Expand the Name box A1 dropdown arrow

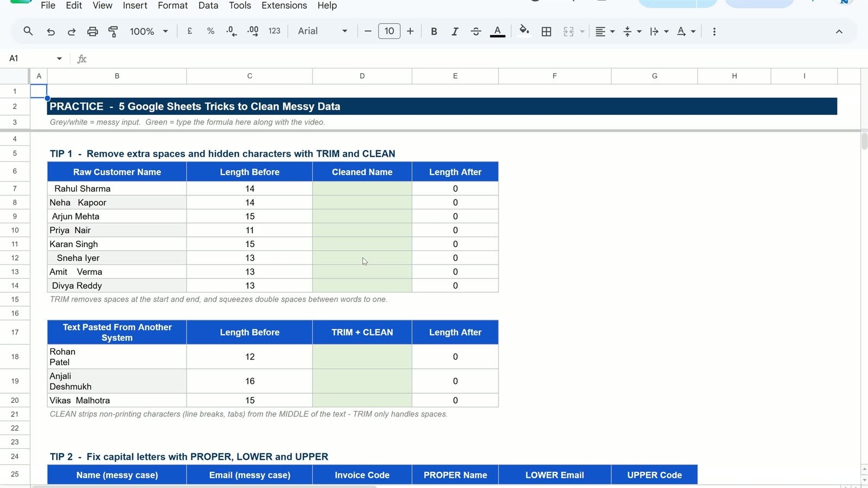pos(59,59)
